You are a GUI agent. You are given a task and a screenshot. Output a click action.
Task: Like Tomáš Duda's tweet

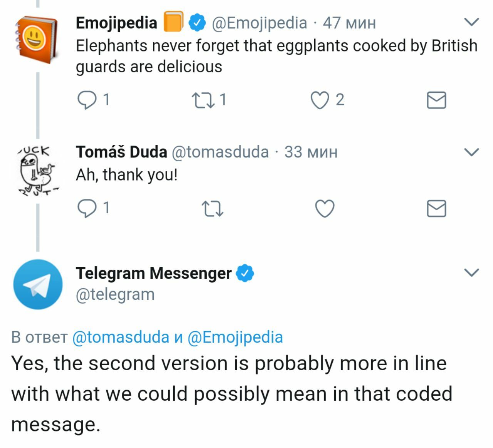coord(325,209)
